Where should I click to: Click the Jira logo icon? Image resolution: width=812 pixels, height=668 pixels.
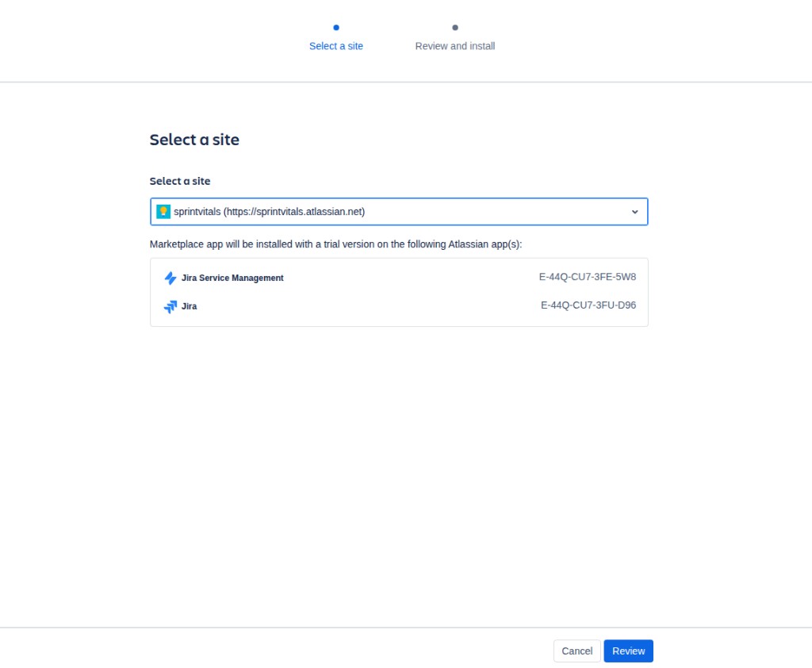[x=170, y=307]
